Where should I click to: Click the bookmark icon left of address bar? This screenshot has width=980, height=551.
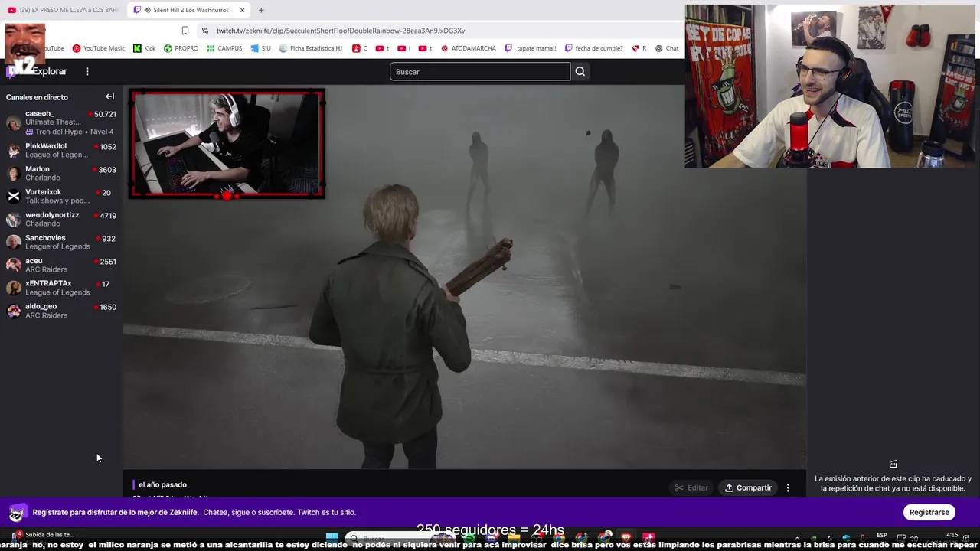point(185,31)
